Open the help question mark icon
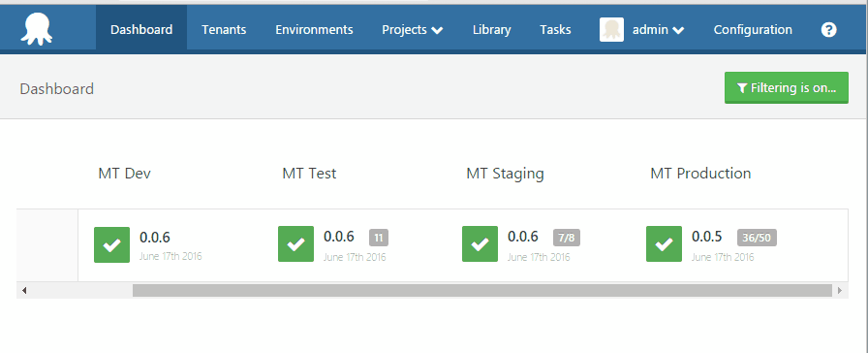Image resolution: width=868 pixels, height=353 pixels. (828, 30)
